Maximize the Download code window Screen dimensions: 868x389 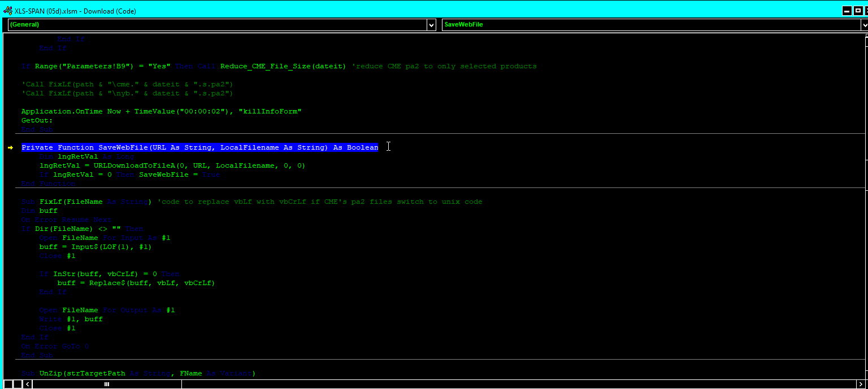(857, 11)
